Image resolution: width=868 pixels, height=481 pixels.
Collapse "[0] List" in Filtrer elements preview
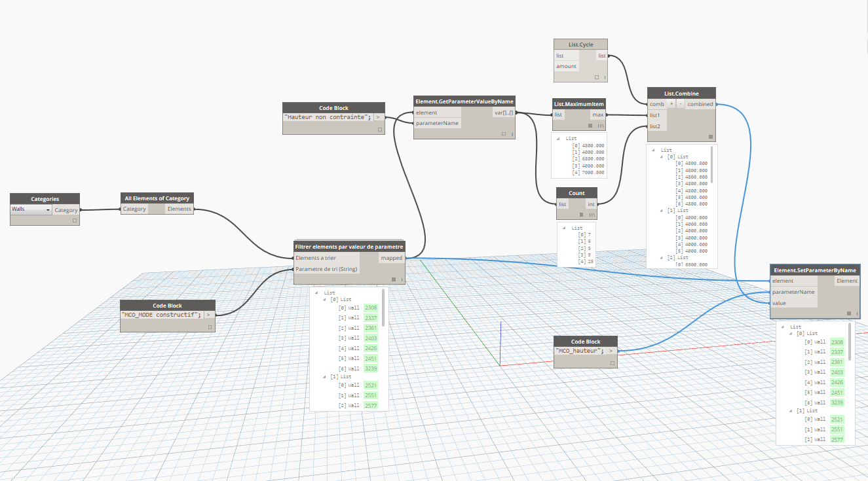(325, 299)
